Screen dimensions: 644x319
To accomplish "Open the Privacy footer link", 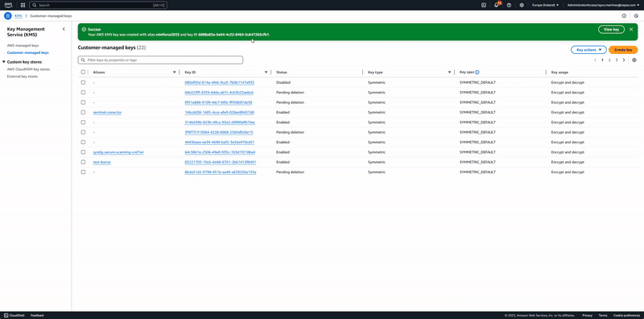I will (x=587, y=315).
